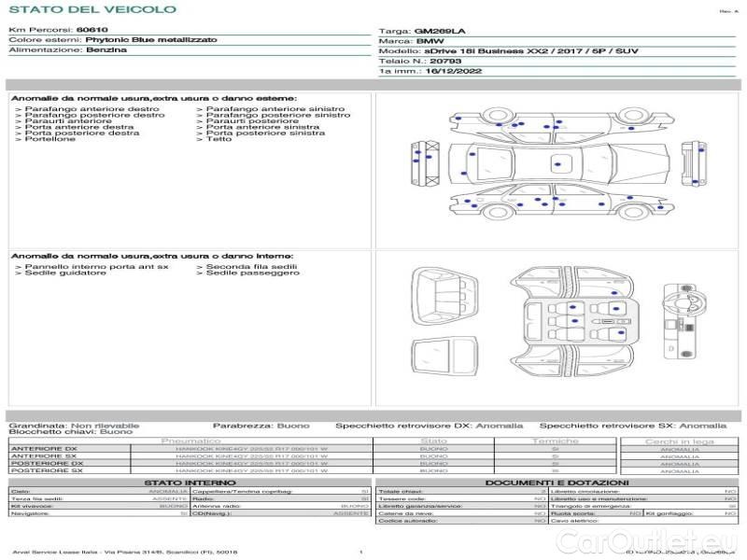Select the 'Portellone' entry
This screenshot has width=747, height=560.
coord(50,139)
